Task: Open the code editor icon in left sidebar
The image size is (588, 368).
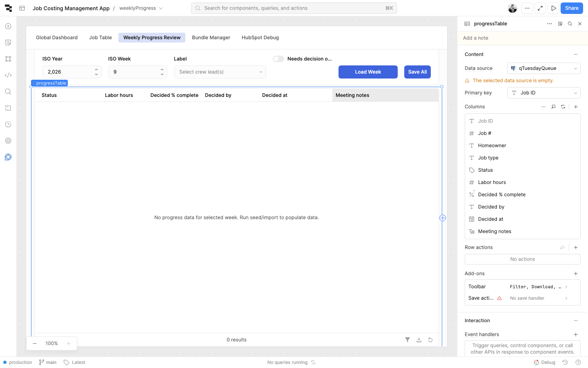Action: [x=8, y=75]
